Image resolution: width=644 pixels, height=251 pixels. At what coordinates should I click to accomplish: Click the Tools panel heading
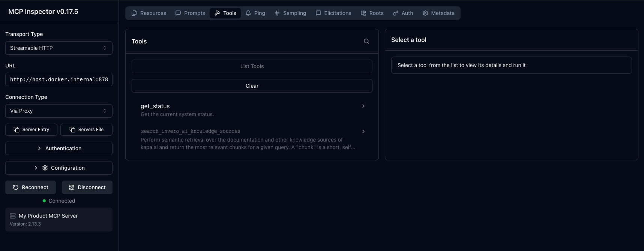point(139,41)
